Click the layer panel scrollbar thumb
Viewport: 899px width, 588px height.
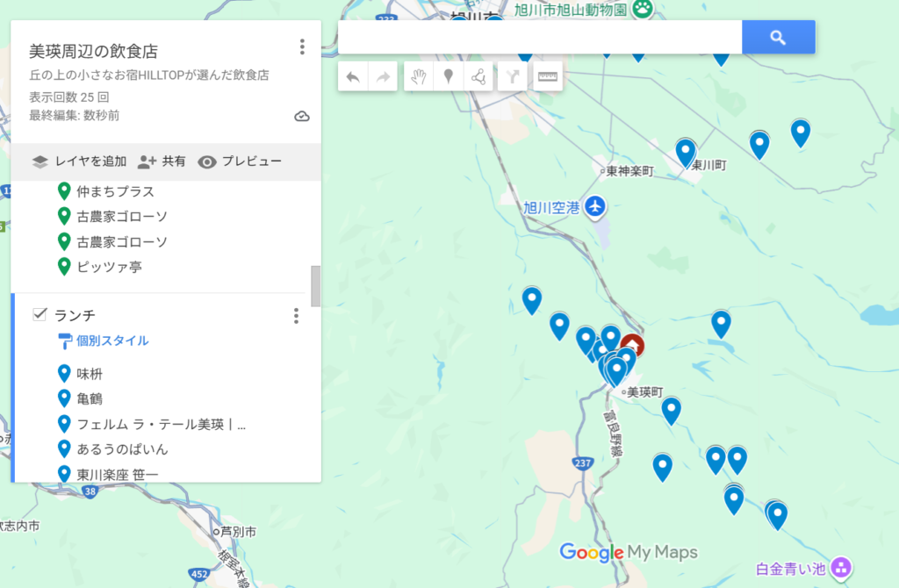[x=315, y=286]
